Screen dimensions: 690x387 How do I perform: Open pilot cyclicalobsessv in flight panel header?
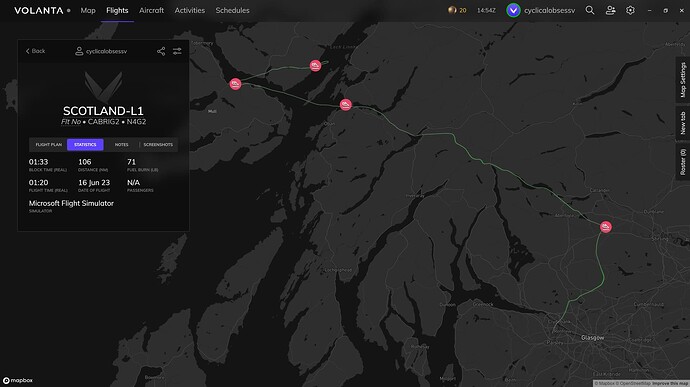click(101, 52)
